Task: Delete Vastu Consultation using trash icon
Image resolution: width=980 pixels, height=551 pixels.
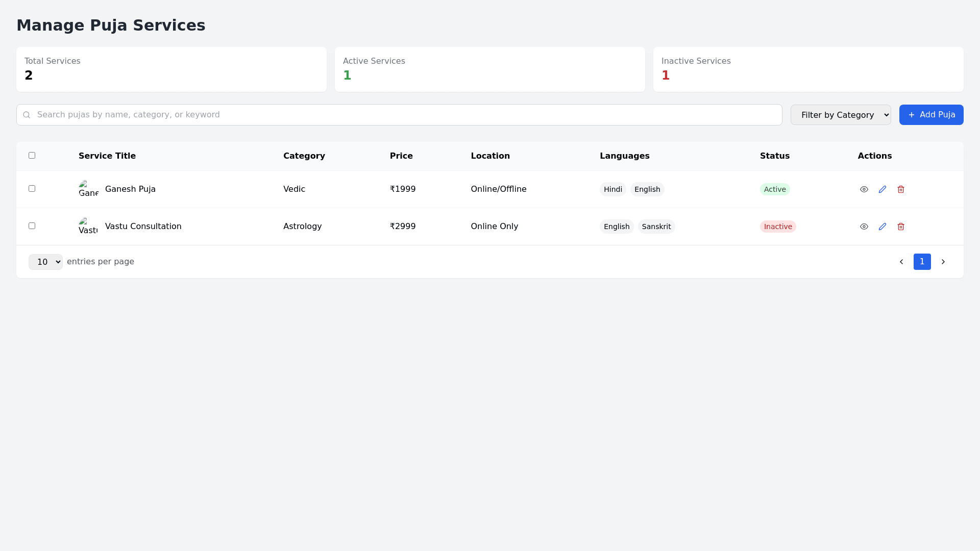Action: pos(900,227)
